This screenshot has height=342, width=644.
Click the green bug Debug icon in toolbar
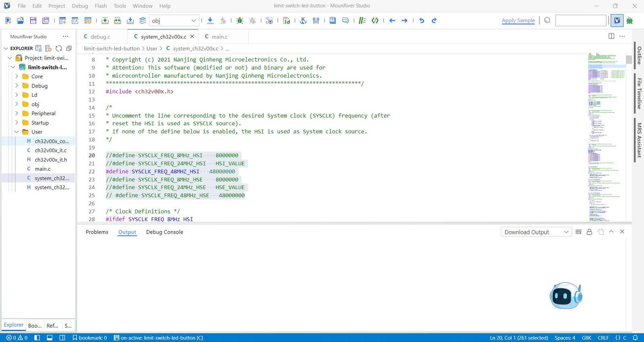240,21
